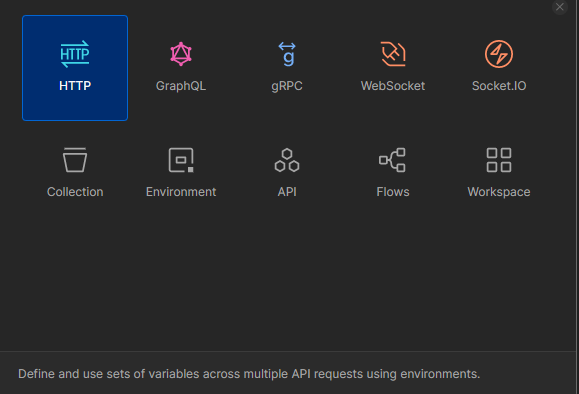The width and height of the screenshot is (579, 394).
Task: Create a new Collection via bucket icon
Action: pos(75,160)
